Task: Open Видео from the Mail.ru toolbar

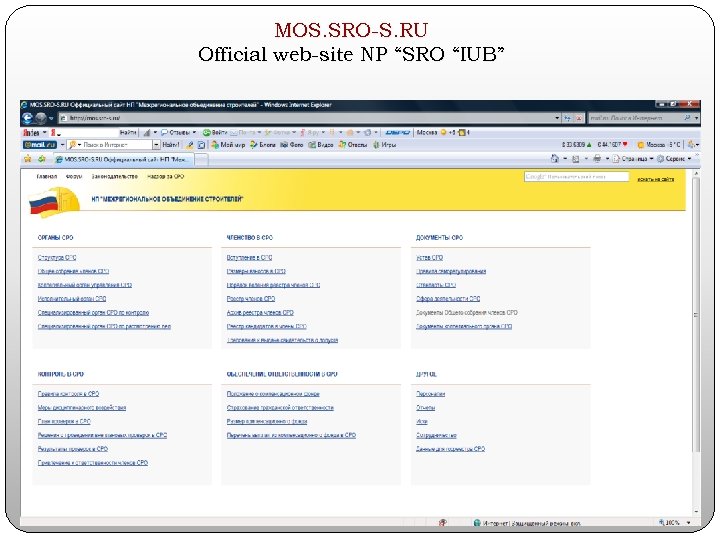Action: [x=321, y=145]
